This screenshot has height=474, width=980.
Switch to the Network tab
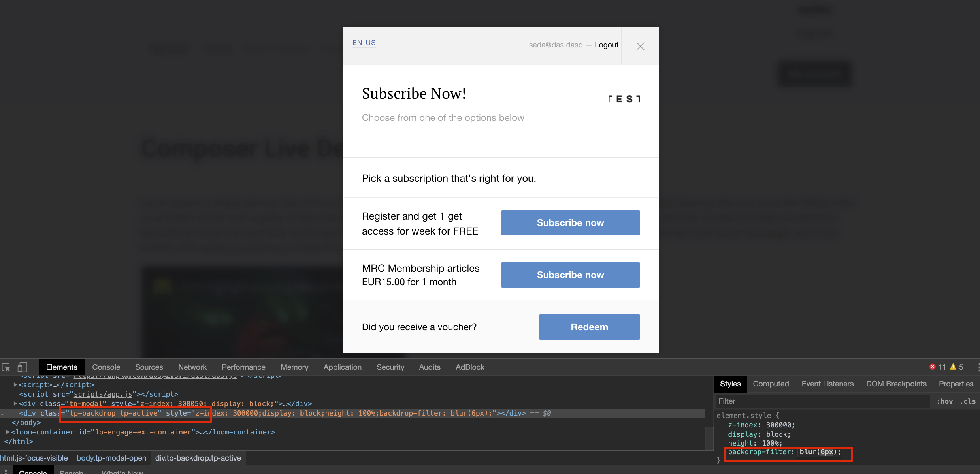tap(192, 367)
